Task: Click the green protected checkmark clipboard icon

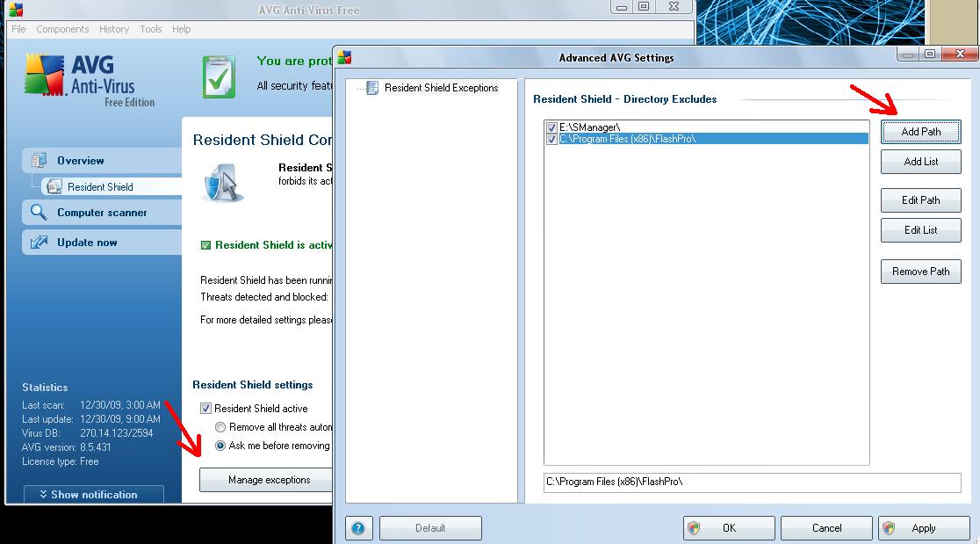Action: (219, 77)
